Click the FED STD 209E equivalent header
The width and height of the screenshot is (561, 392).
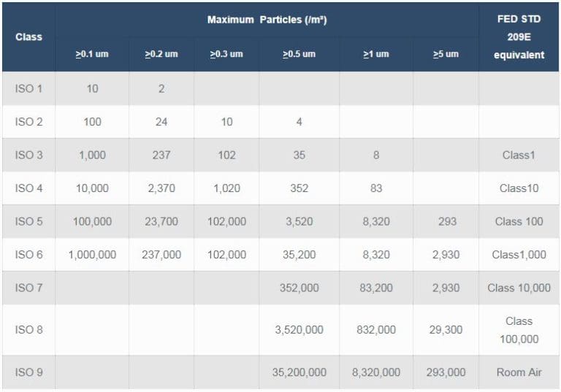(x=519, y=36)
